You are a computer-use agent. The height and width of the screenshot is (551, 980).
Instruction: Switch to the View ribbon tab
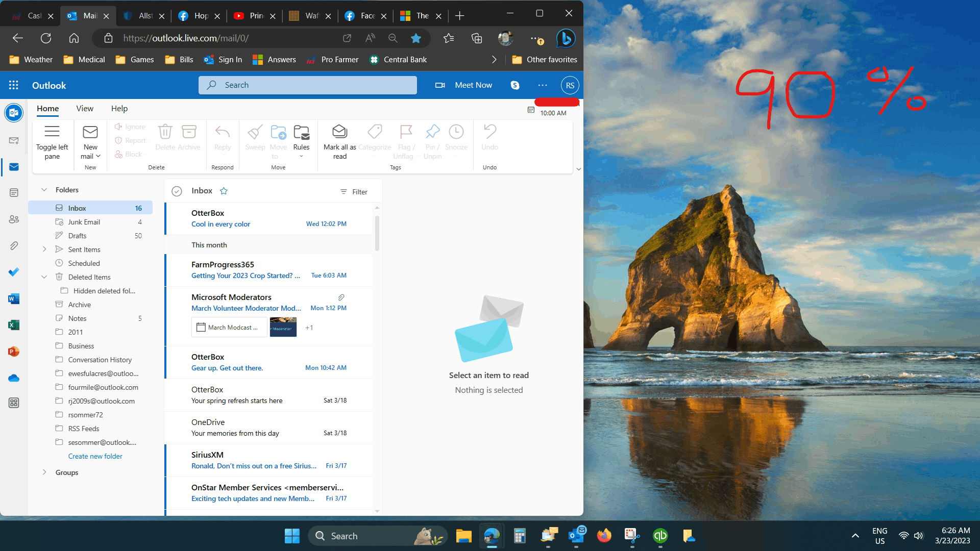pos(85,109)
